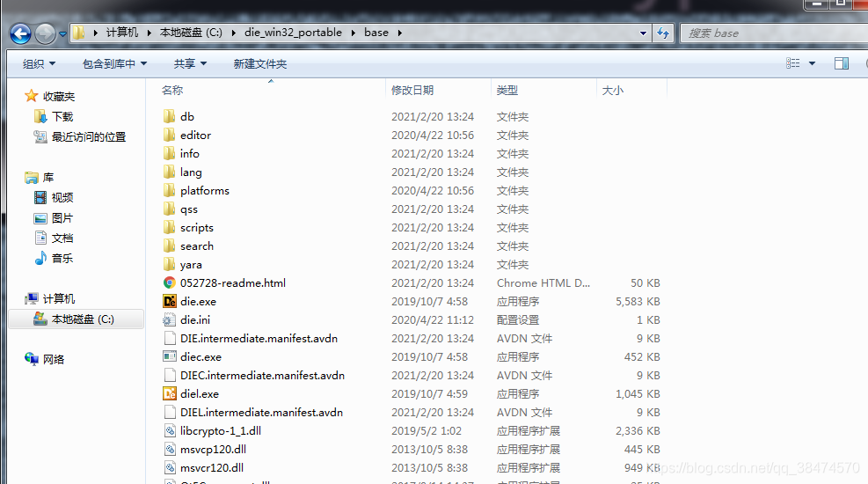Click the 5,583 KB size of die.exe
Screen dimensions: 868x484
coord(638,301)
